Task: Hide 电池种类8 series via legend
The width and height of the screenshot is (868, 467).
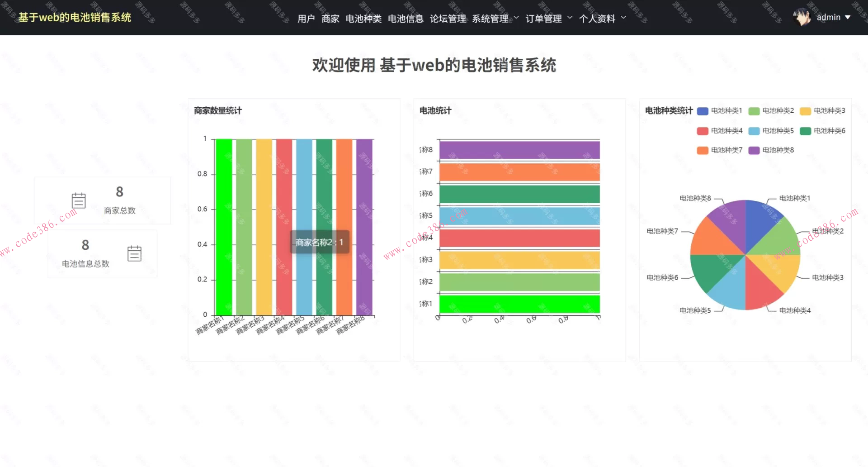Action: point(771,150)
